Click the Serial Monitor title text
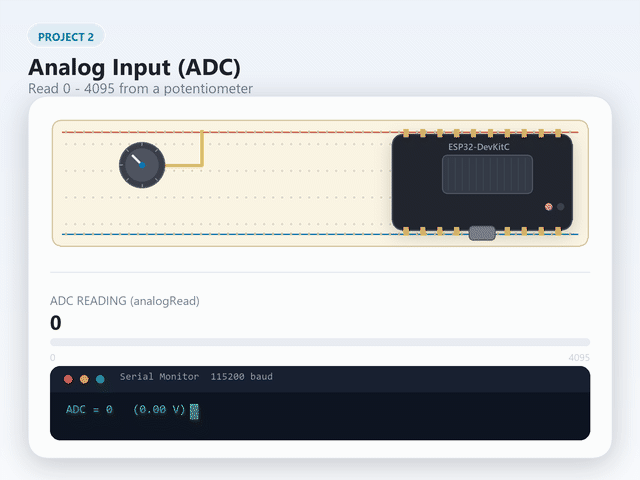The height and width of the screenshot is (480, 640). pos(159,376)
